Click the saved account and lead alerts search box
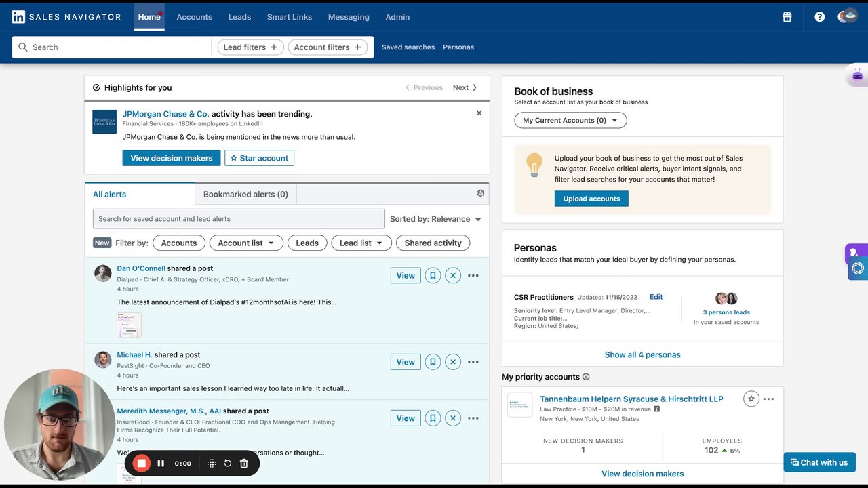The width and height of the screenshot is (868, 488). (x=239, y=218)
